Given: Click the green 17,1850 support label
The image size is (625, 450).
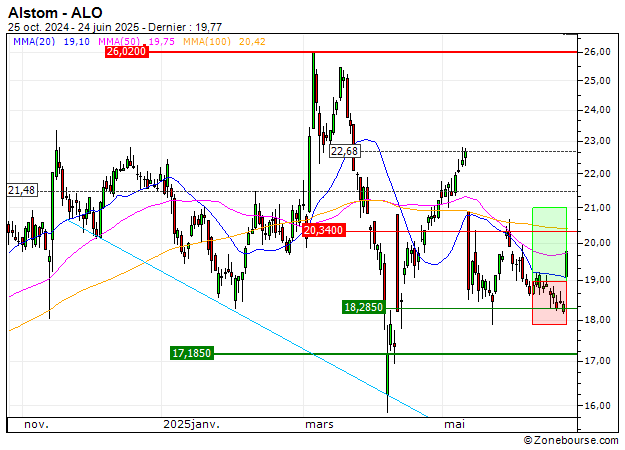Looking at the screenshot, I should tap(192, 353).
